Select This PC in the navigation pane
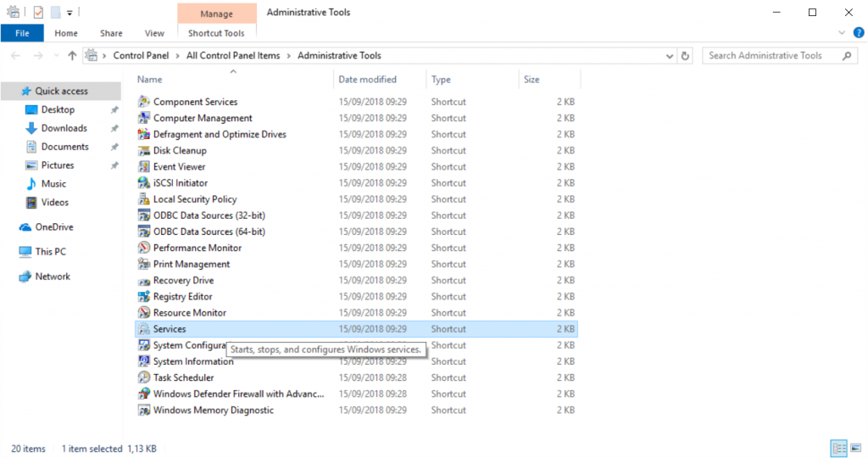 pos(50,251)
